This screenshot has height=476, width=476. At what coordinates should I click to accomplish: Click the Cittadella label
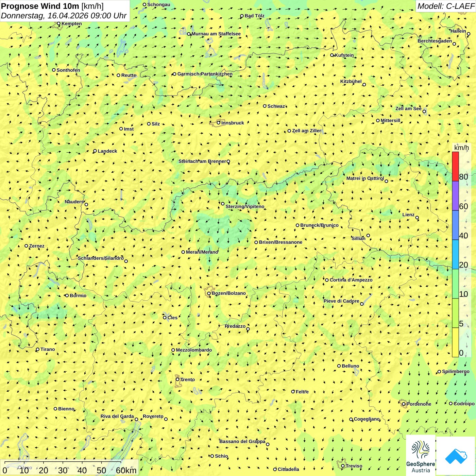point(288,469)
